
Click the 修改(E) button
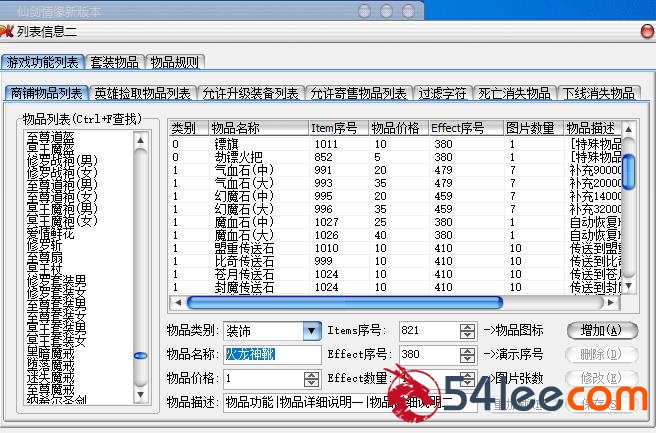click(x=602, y=378)
